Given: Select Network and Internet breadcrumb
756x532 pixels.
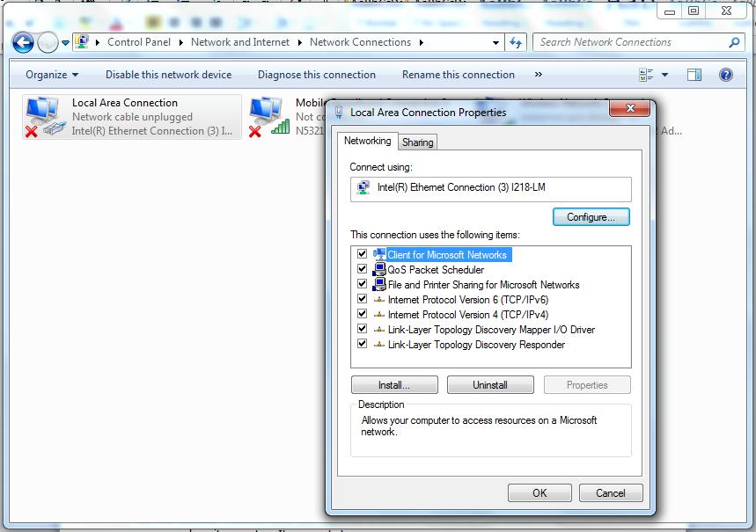Looking at the screenshot, I should coord(240,42).
